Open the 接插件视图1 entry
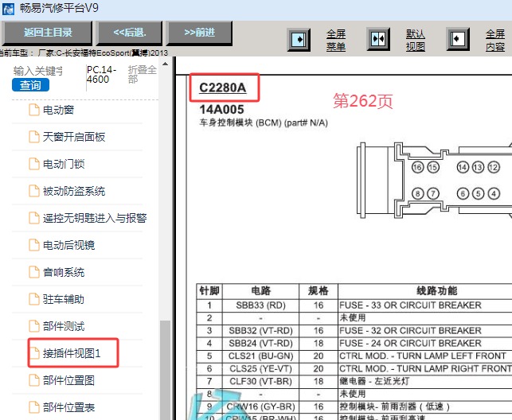Screen dimensions: 512x420 (x=72, y=353)
